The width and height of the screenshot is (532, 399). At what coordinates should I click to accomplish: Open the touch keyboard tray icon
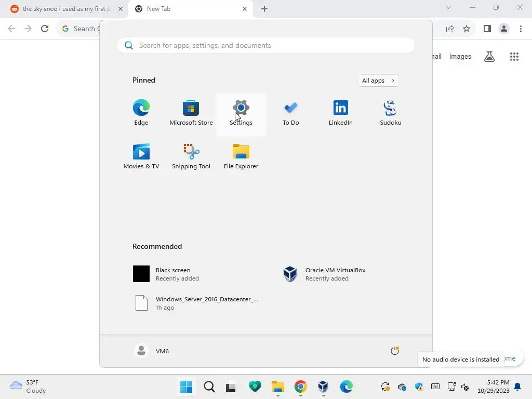435,387
